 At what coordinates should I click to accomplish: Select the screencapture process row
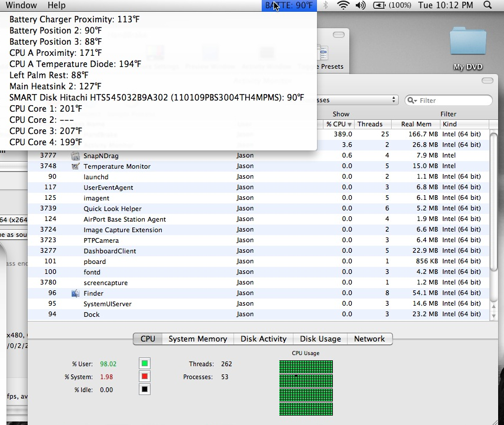point(258,283)
